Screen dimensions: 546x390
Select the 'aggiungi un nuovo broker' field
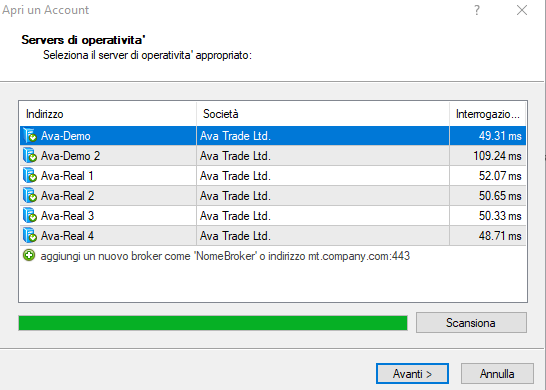coord(273,256)
